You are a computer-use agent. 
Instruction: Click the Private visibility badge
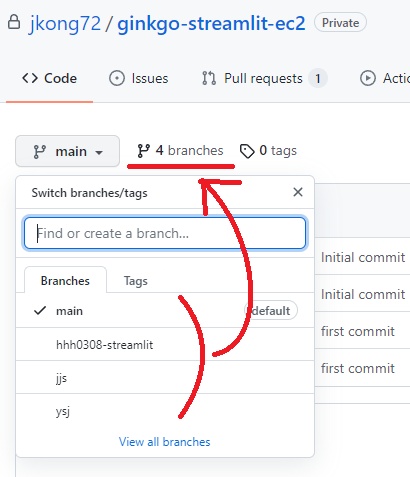pyautogui.click(x=340, y=23)
